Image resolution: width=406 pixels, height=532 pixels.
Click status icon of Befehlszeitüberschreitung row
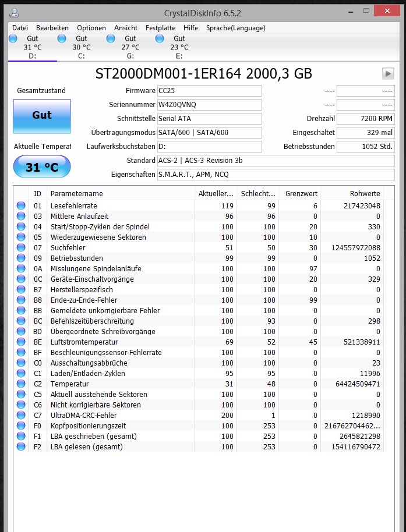21,321
